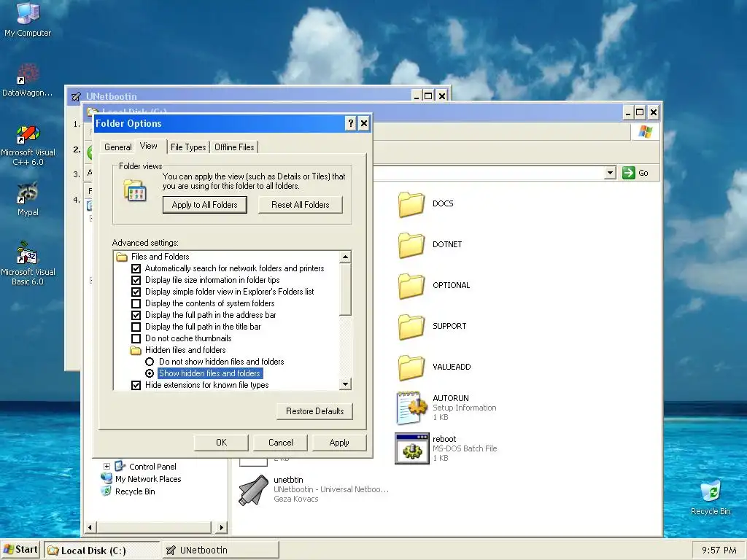
Task: Toggle Hide extensions for known file types
Action: pos(136,385)
